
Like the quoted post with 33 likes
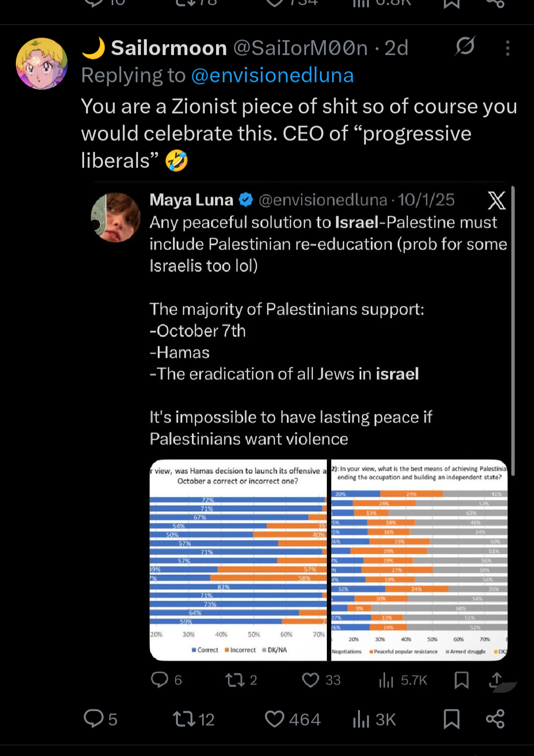pyautogui.click(x=311, y=680)
